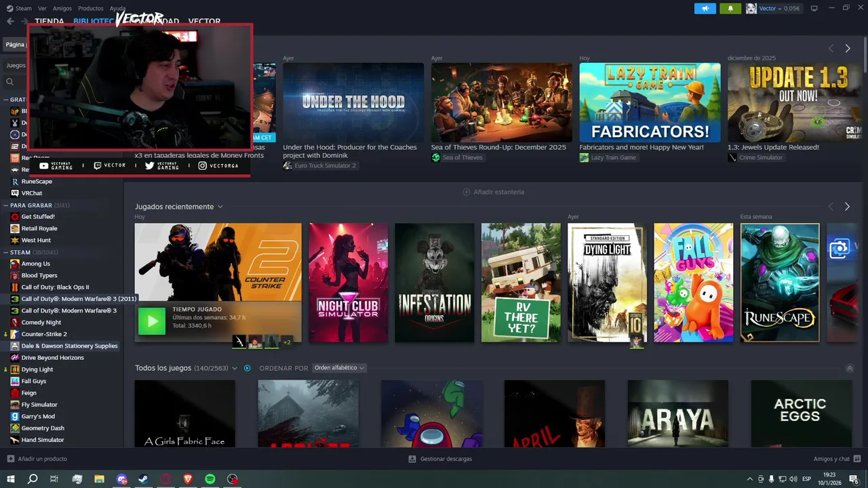Screen dimensions: 868x488
Task: Select Blood Typers in library list
Action: (39, 275)
